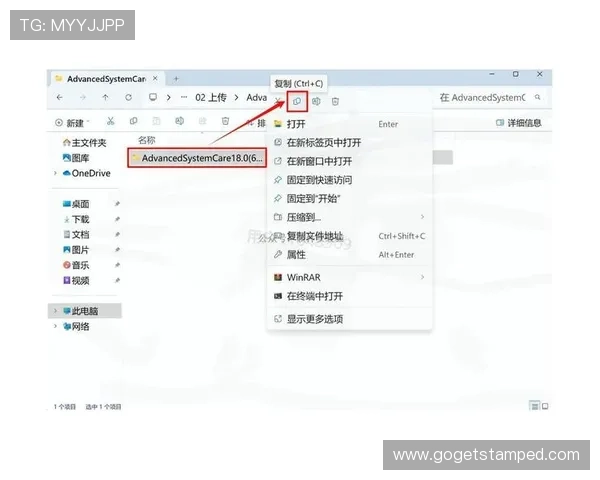Viewport: 600px width, 480px height.
Task: Choose 打开 in the context menu
Action: (350, 124)
